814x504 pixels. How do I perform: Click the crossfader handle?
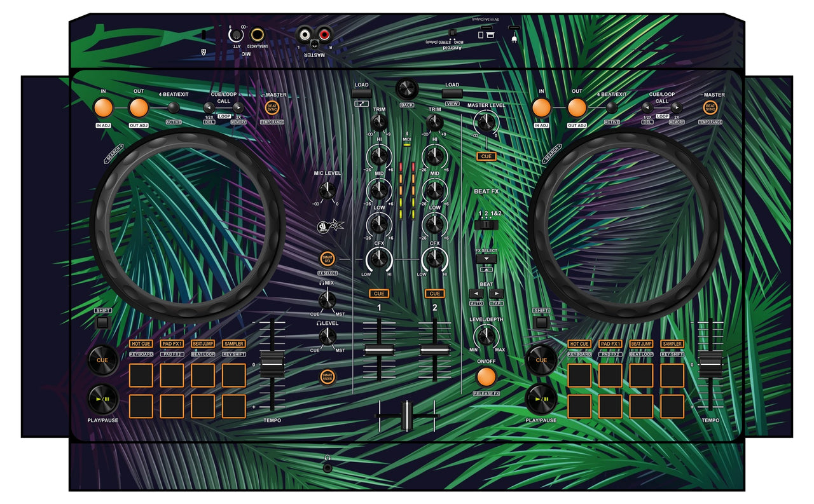point(407,416)
